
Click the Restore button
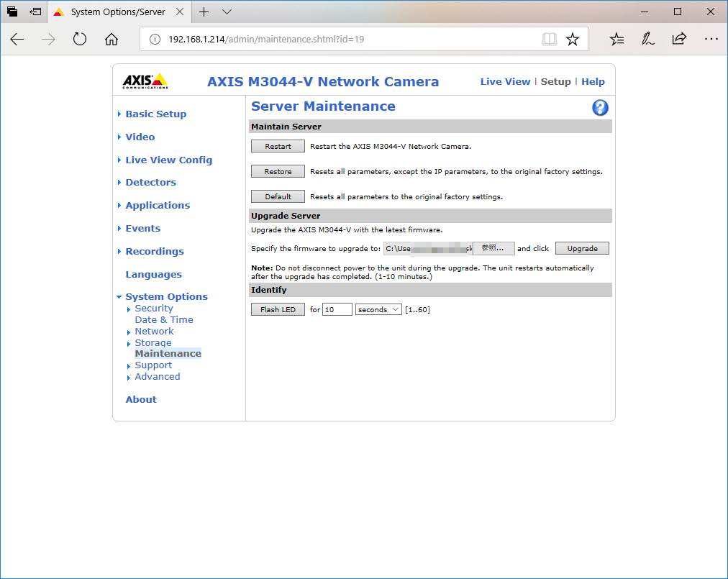click(278, 171)
